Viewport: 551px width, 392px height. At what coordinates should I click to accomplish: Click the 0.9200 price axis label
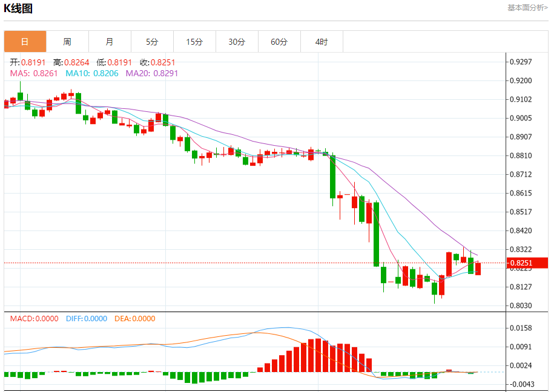[x=521, y=80]
